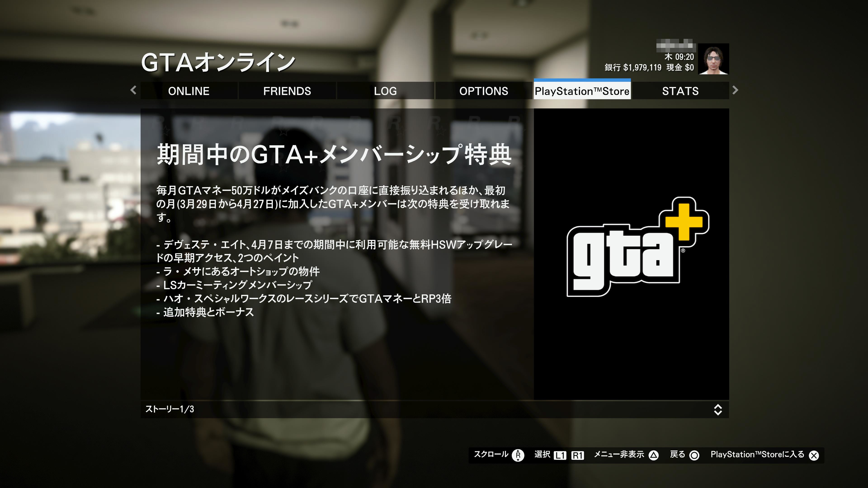868x488 pixels.
Task: Go to the OPTIONS tab
Action: [484, 91]
